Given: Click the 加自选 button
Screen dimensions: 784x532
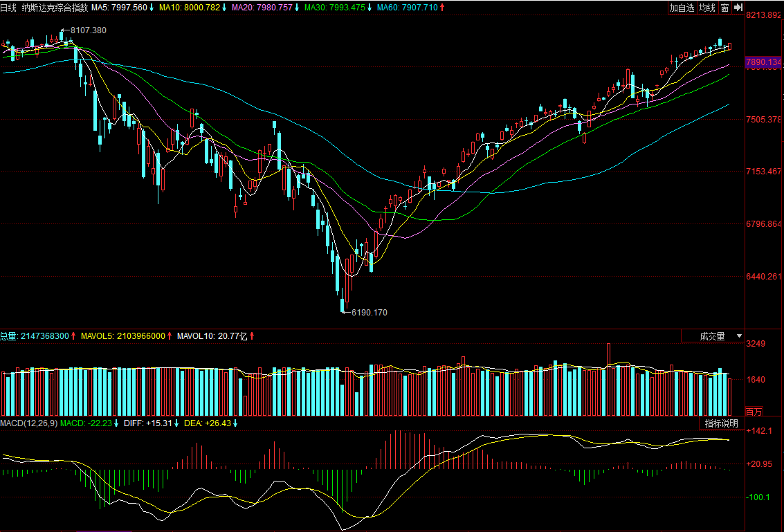Looking at the screenshot, I should pyautogui.click(x=682, y=8).
